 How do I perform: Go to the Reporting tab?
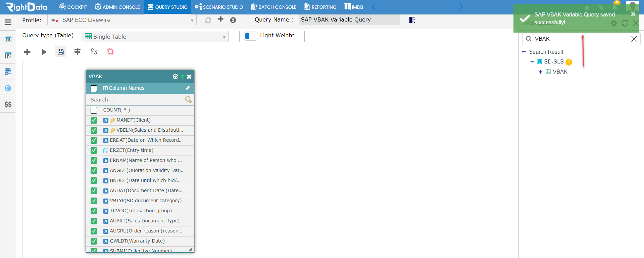coord(320,7)
